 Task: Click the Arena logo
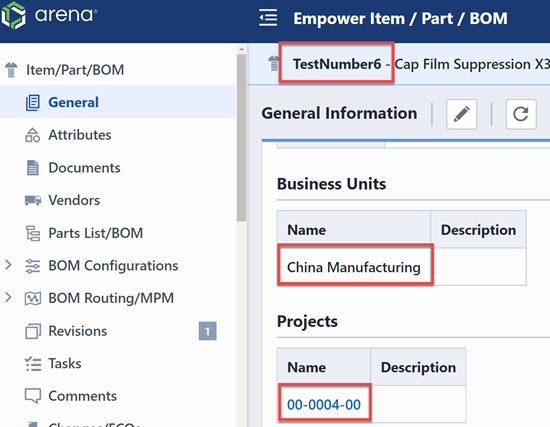(48, 15)
